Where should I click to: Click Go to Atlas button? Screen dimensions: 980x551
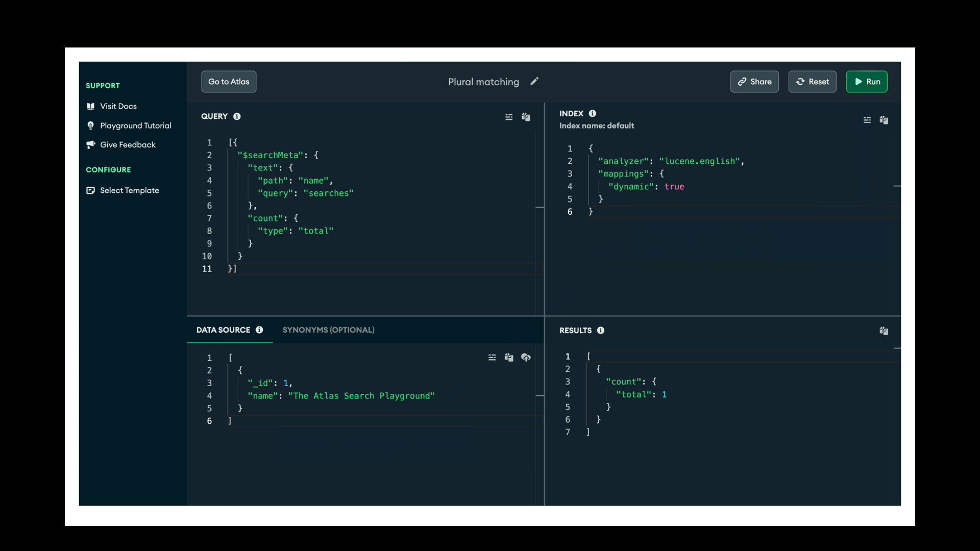pyautogui.click(x=228, y=82)
